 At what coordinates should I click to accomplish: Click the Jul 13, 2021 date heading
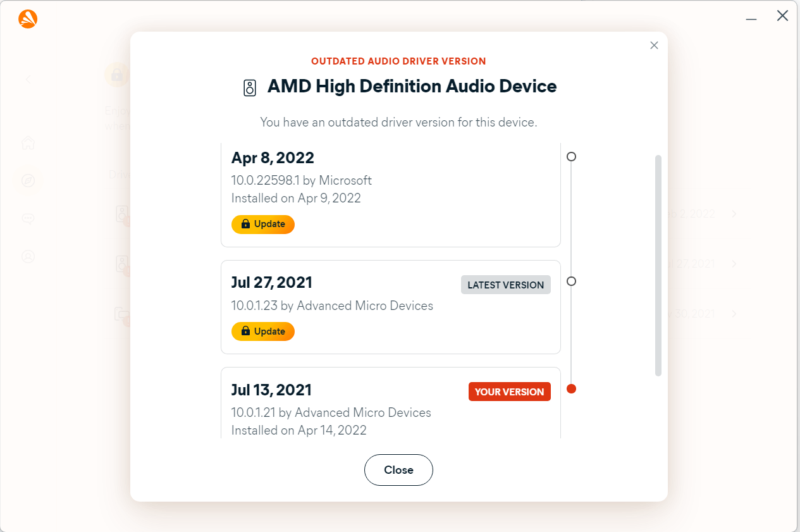[271, 390]
